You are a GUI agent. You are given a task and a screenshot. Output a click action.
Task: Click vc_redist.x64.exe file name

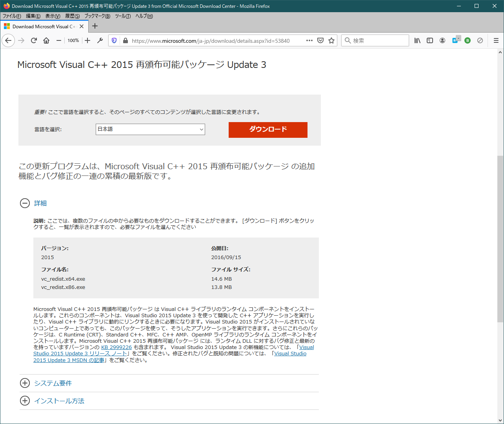point(63,279)
